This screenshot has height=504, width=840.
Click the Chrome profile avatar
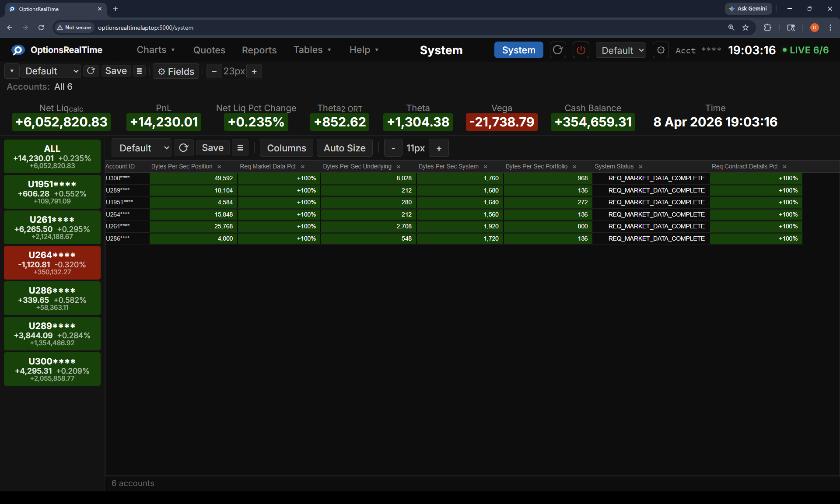(814, 28)
